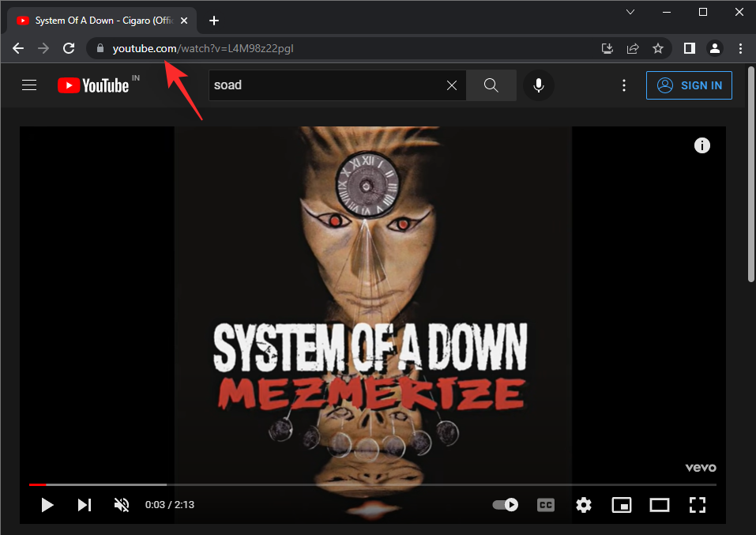Open YouTube settings three-dot menu
The image size is (756, 535).
(x=624, y=85)
